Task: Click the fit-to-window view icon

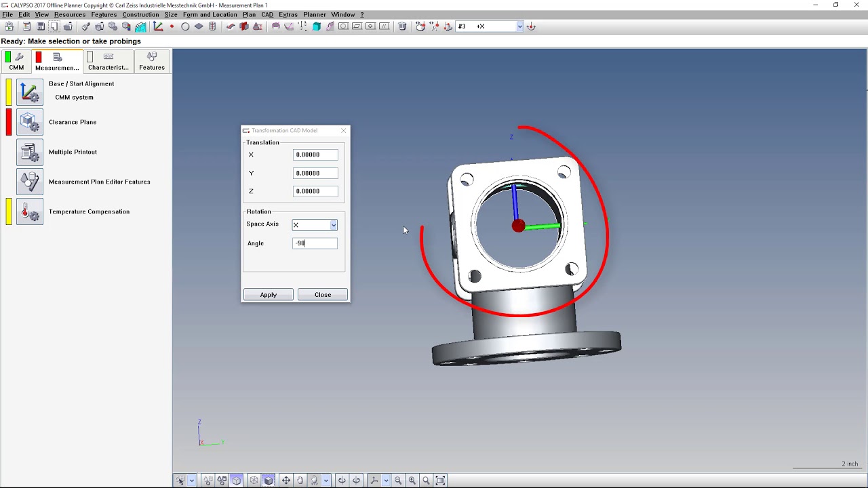Action: coord(440,480)
